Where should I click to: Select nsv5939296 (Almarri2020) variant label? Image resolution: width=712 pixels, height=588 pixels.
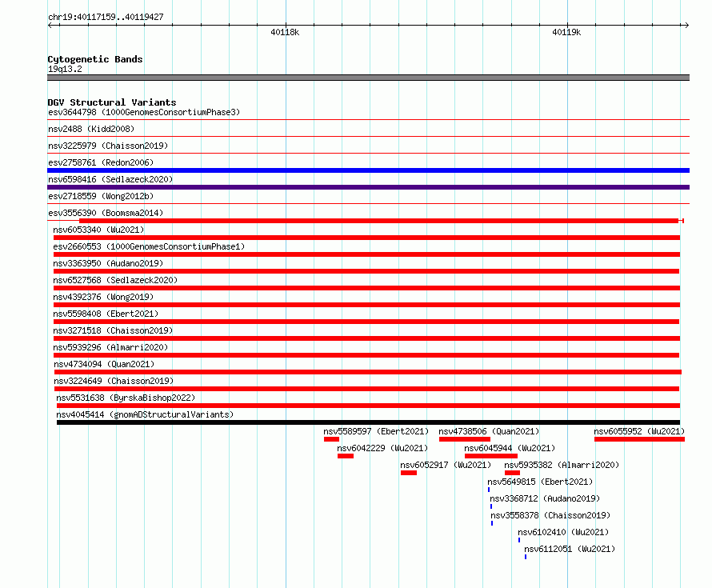[110, 347]
